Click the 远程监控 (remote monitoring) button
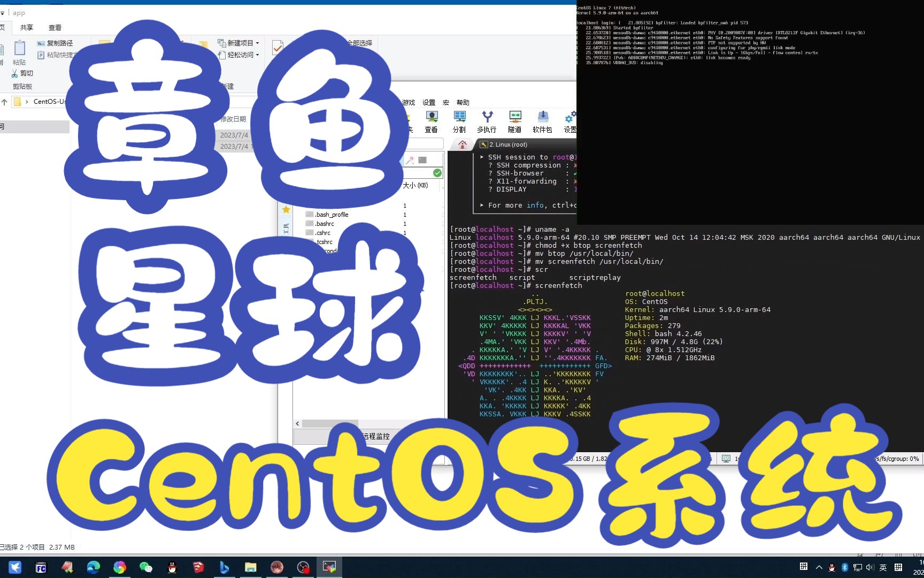The image size is (924, 578). pyautogui.click(x=376, y=436)
